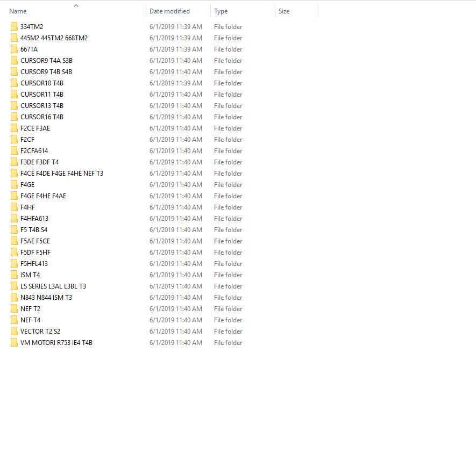The width and height of the screenshot is (476, 454).
Task: Select folder name 445M2 445TM2 668TM2
Action: coord(54,38)
